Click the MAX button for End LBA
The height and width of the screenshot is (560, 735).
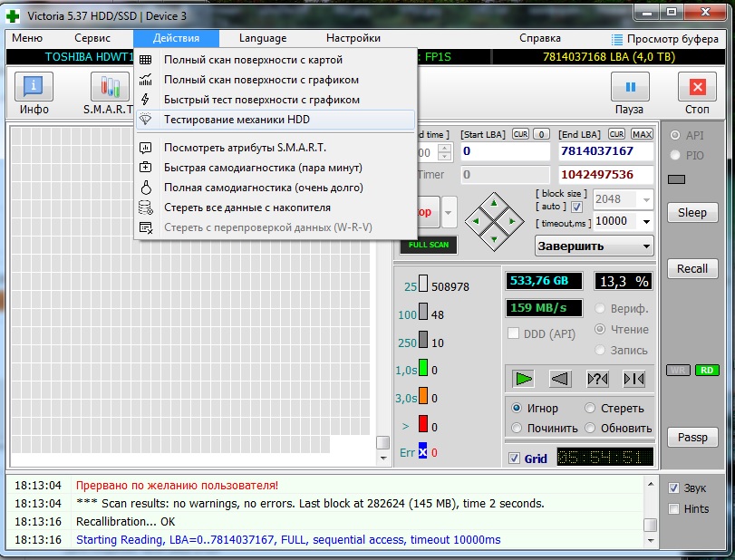coord(642,134)
